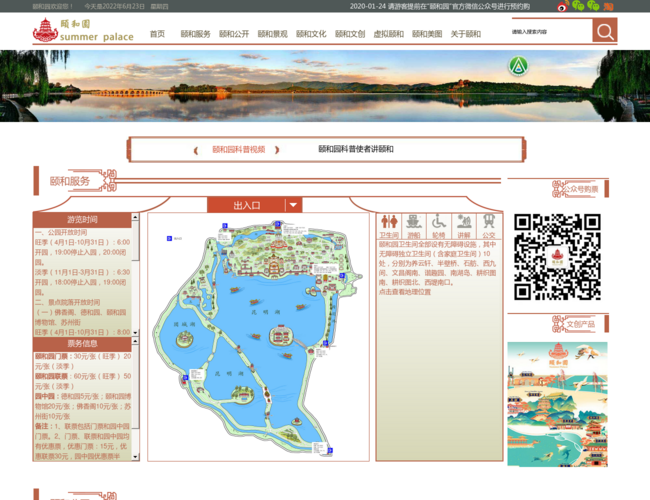Select the 公交 bus service icon
This screenshot has width=650, height=500.
488,225
